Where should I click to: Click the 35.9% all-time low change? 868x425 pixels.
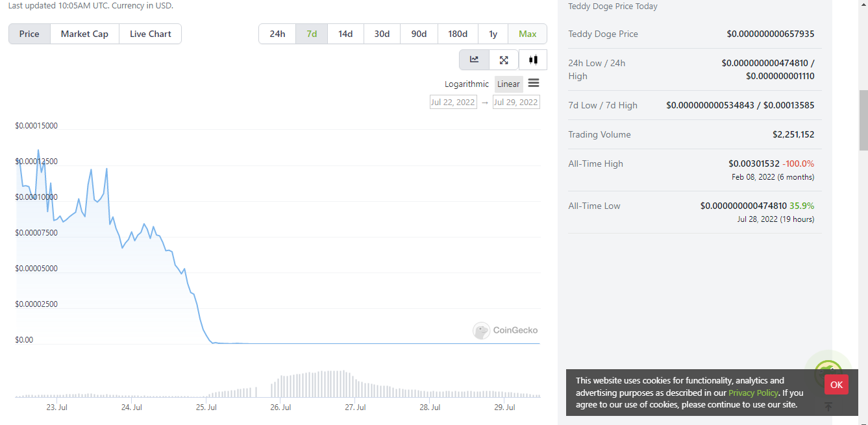(x=802, y=206)
